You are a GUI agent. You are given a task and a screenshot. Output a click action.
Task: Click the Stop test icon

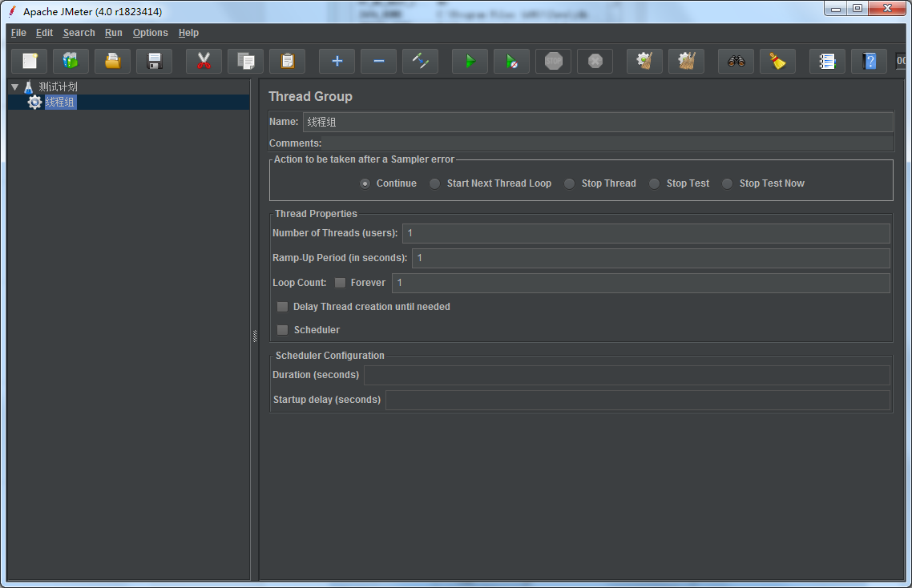(554, 61)
